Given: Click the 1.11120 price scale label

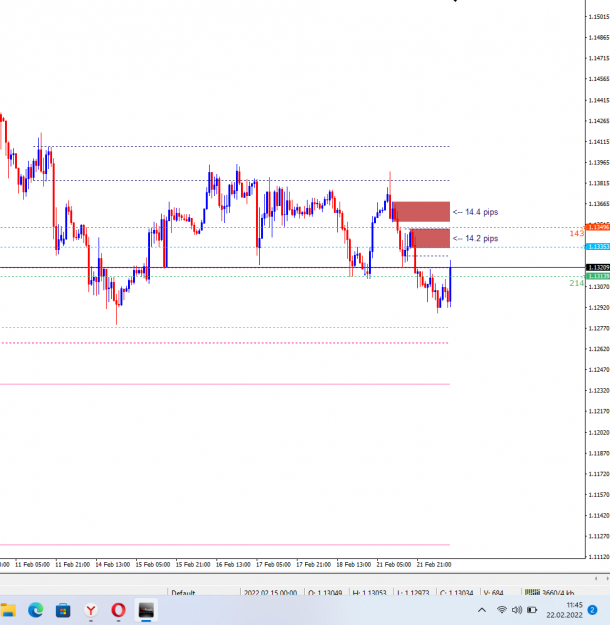Looking at the screenshot, I should [599, 557].
